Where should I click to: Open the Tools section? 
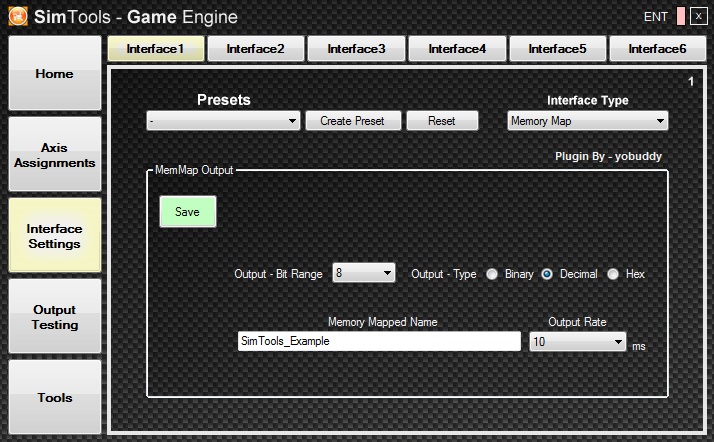pyautogui.click(x=55, y=397)
